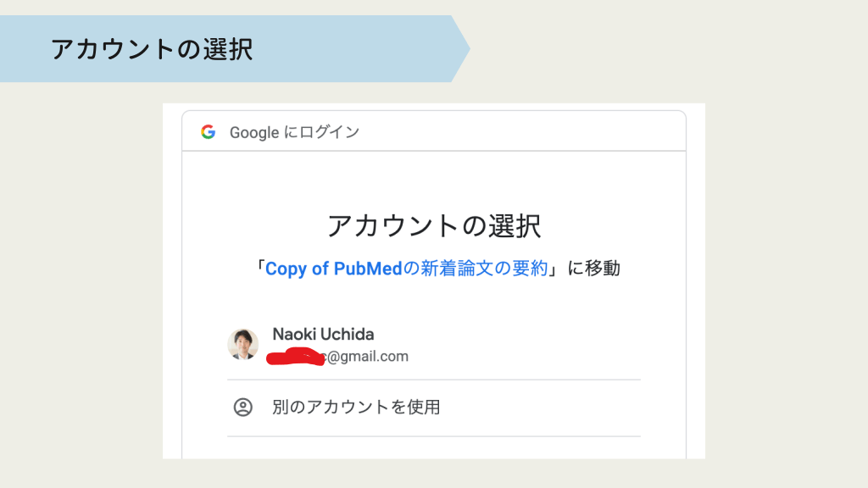Choose the Naoki Uchida account name
This screenshot has height=488, width=868.
(x=323, y=334)
